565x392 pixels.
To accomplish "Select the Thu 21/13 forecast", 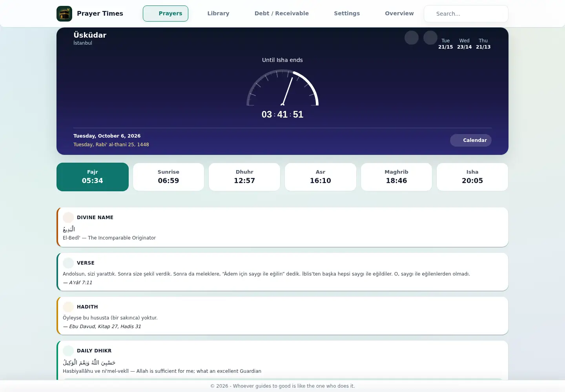I will pyautogui.click(x=483, y=44).
